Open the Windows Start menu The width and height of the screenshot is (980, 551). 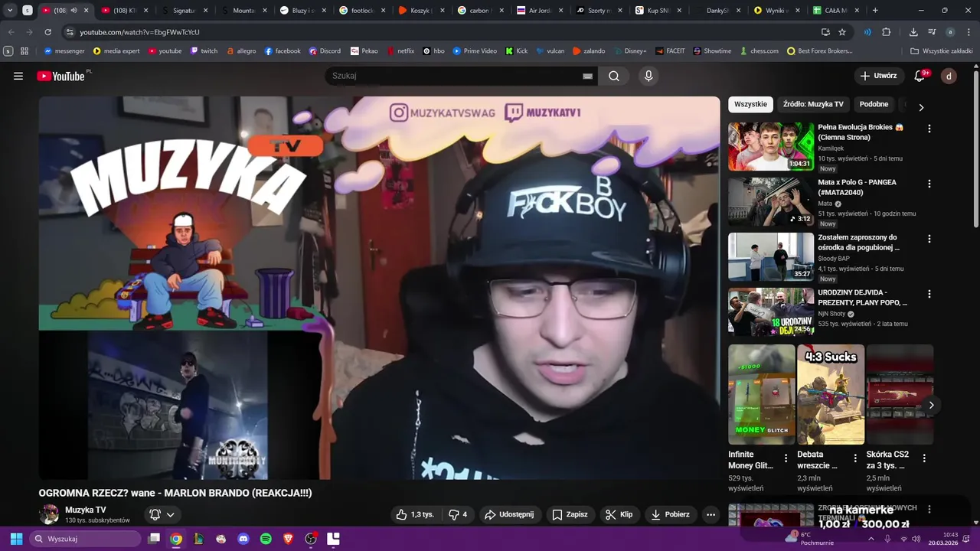16,539
